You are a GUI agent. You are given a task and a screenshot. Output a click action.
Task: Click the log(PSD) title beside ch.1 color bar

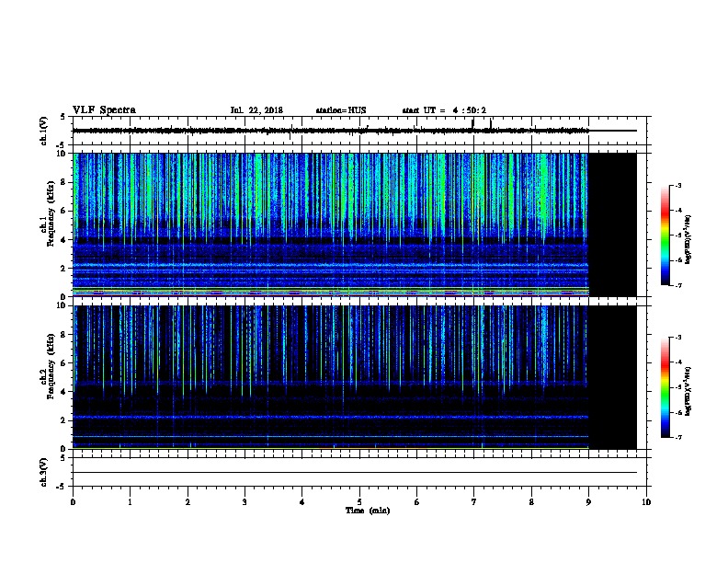pyautogui.click(x=688, y=239)
